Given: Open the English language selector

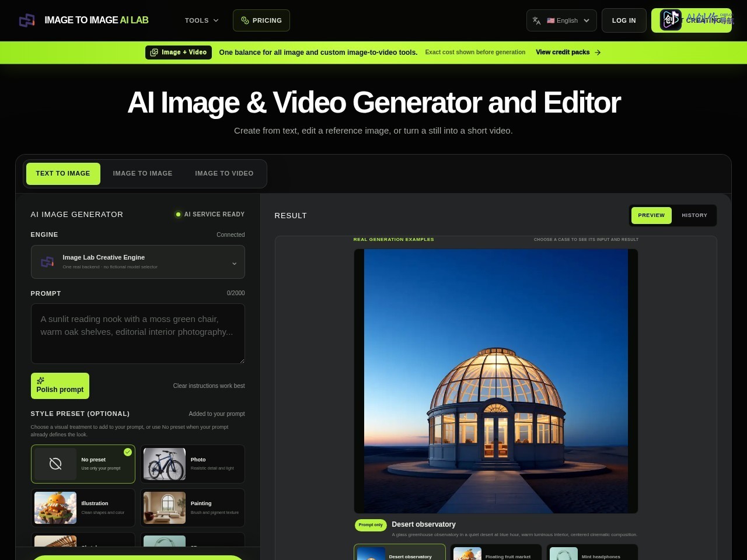Looking at the screenshot, I should pyautogui.click(x=561, y=20).
